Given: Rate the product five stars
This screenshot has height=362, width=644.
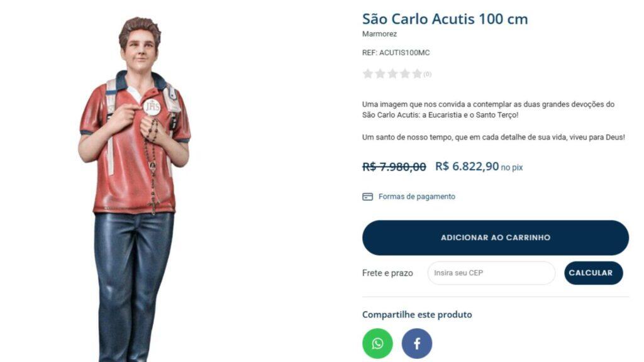Looking at the screenshot, I should (418, 74).
